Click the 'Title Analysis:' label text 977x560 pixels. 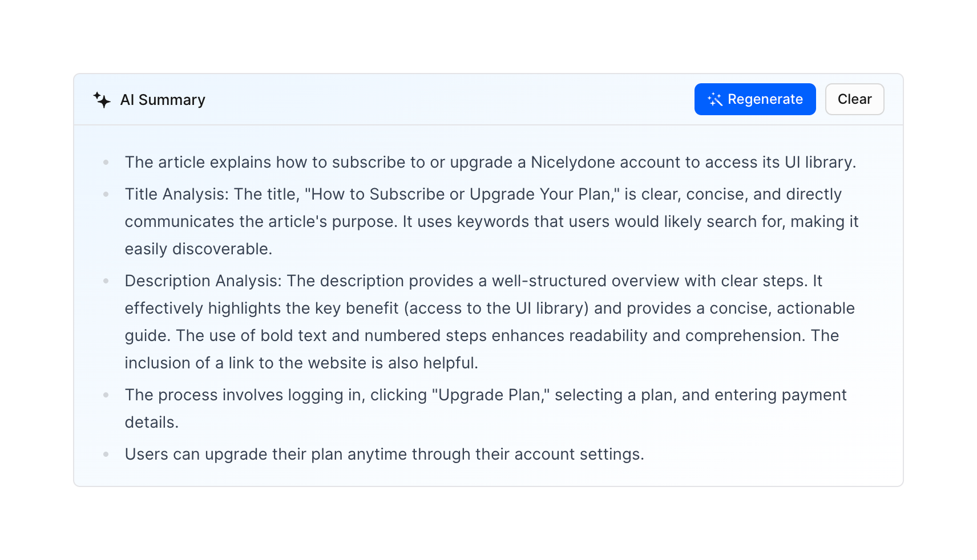tap(177, 194)
